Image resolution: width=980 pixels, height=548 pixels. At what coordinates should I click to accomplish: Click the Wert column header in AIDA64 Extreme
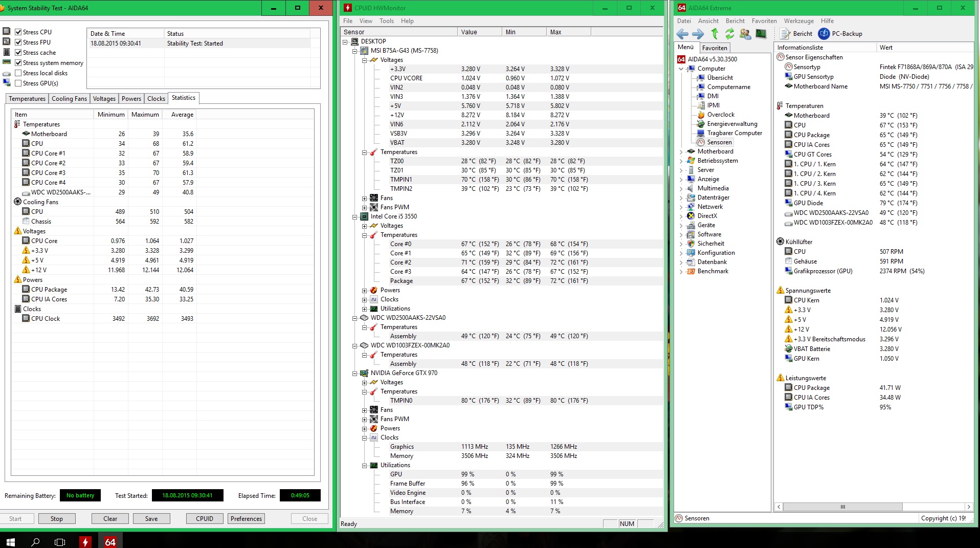925,48
